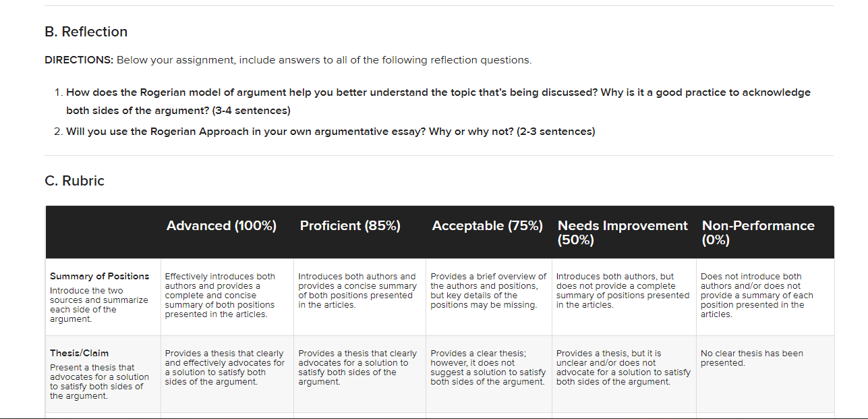The height and width of the screenshot is (419, 868).
Task: Click the C. Rubric heading
Action: pyautogui.click(x=74, y=181)
